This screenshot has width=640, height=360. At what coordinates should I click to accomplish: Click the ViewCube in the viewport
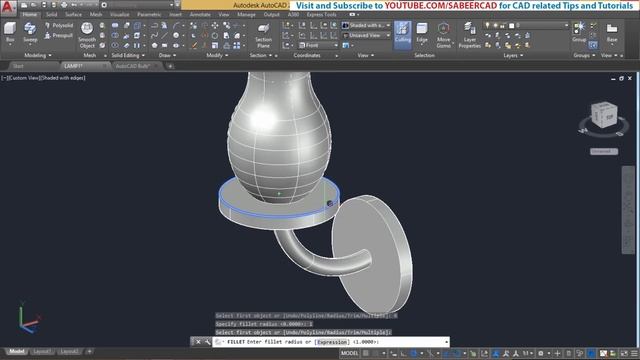[604, 116]
